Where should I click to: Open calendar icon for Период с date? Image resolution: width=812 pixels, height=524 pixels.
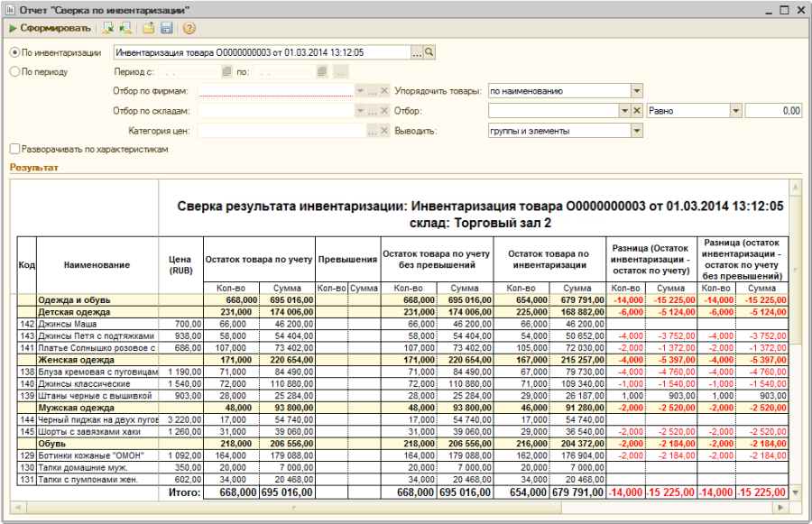coord(226,72)
